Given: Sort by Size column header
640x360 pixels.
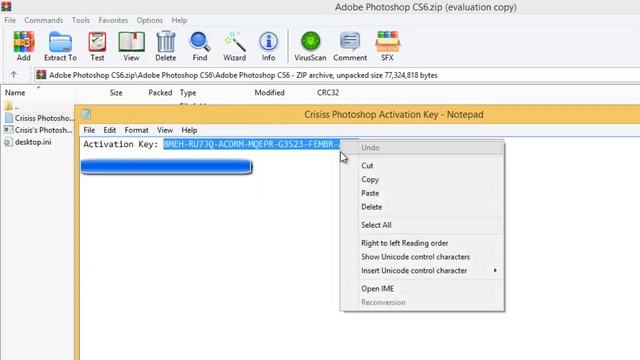Looking at the screenshot, I should coord(116,93).
